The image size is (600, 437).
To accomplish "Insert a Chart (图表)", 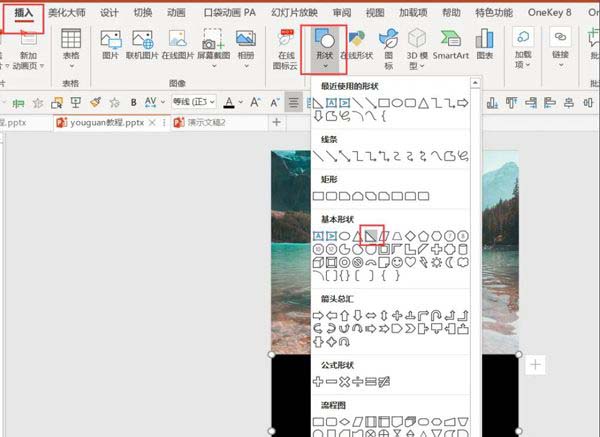I will 484,44.
